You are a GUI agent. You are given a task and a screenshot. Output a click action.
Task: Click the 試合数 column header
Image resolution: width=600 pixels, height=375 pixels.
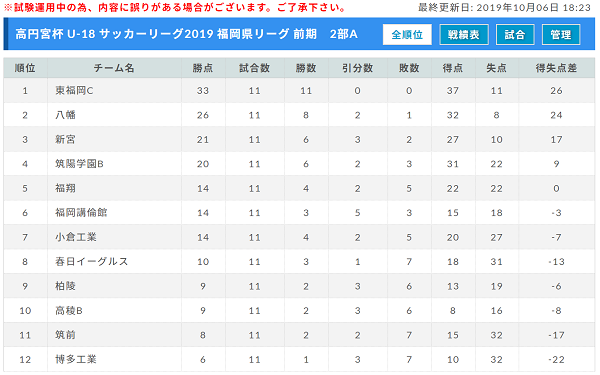tap(255, 68)
